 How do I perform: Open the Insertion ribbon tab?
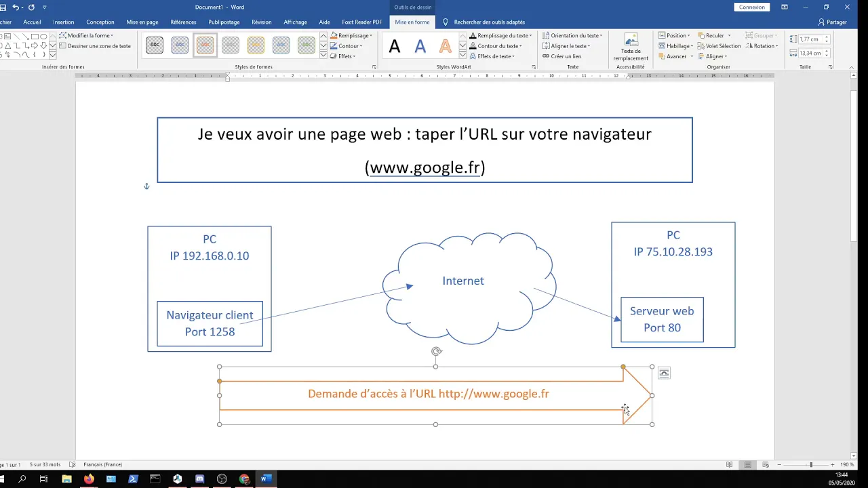click(64, 22)
